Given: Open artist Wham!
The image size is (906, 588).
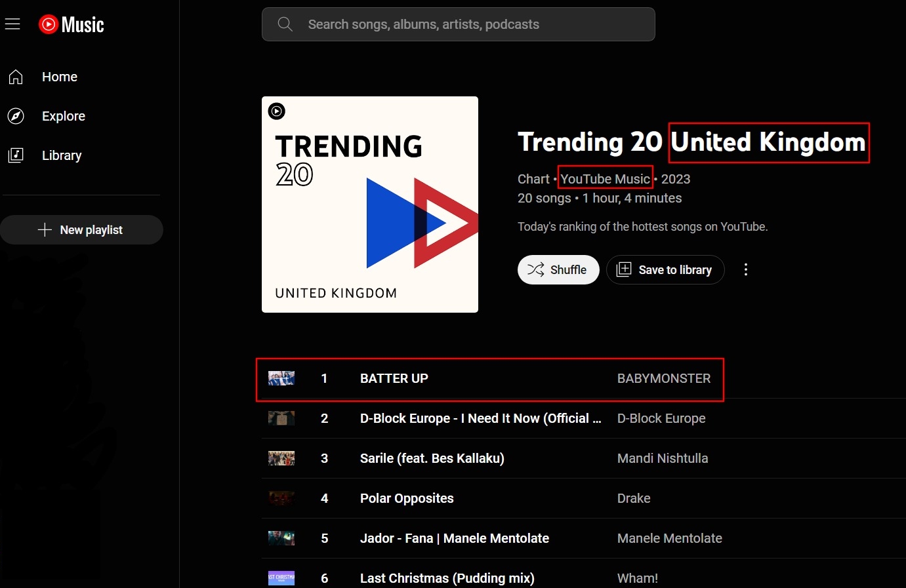Looking at the screenshot, I should click(x=638, y=578).
